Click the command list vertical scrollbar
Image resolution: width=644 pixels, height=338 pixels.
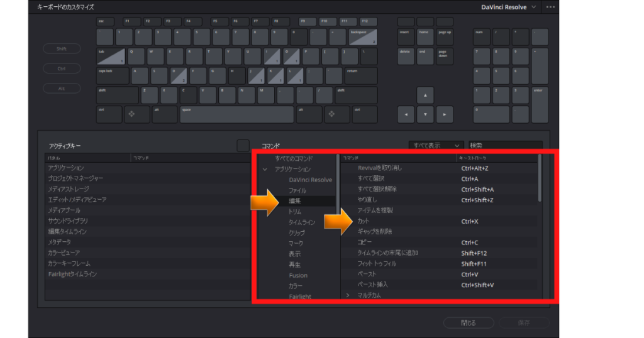pyautogui.click(x=540, y=179)
